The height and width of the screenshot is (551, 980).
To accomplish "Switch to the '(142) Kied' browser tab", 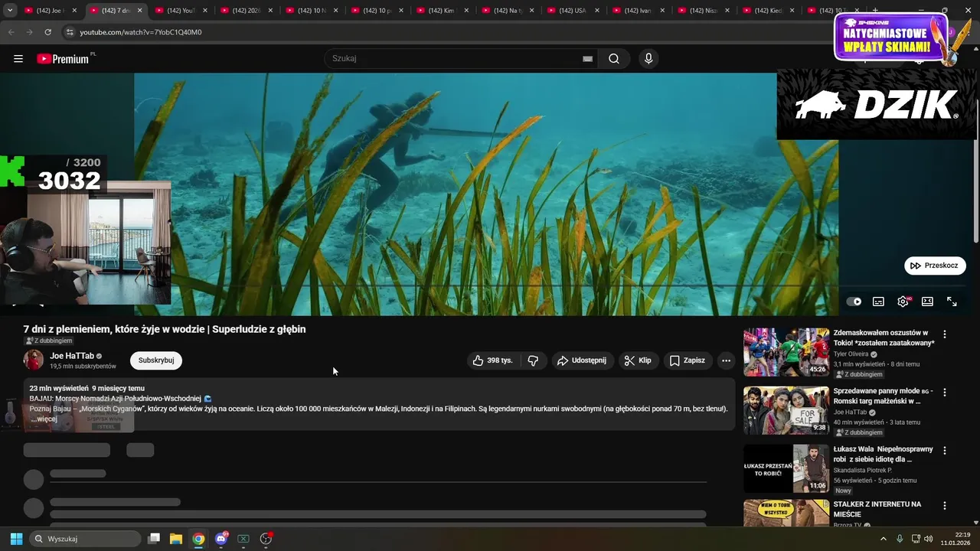I will coord(769,11).
